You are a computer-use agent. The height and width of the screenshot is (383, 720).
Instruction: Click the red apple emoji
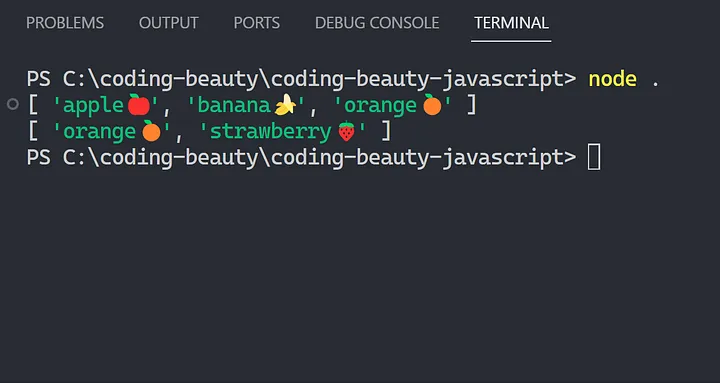point(139,105)
